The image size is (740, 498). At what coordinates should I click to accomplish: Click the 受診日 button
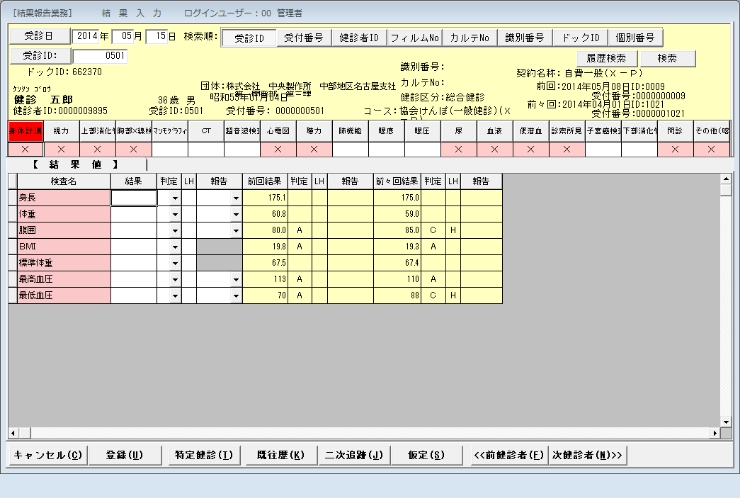39,36
